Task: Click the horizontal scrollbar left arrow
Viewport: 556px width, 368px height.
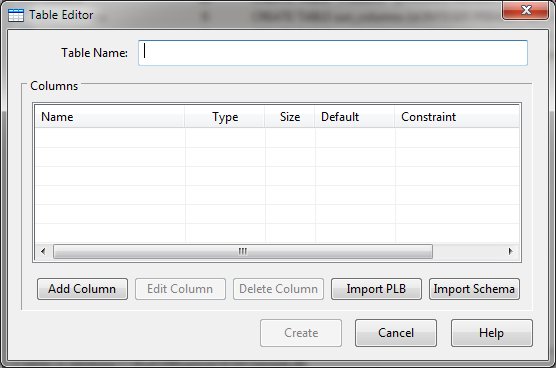Action: pyautogui.click(x=43, y=251)
